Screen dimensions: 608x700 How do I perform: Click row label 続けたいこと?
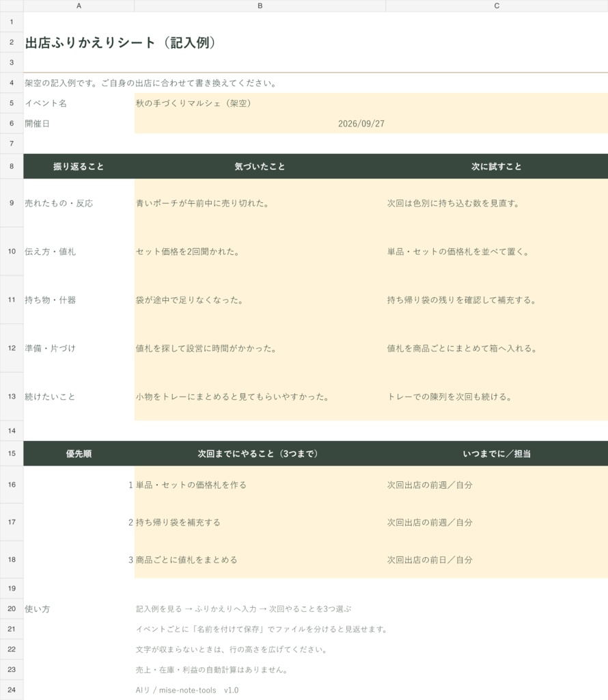79,396
